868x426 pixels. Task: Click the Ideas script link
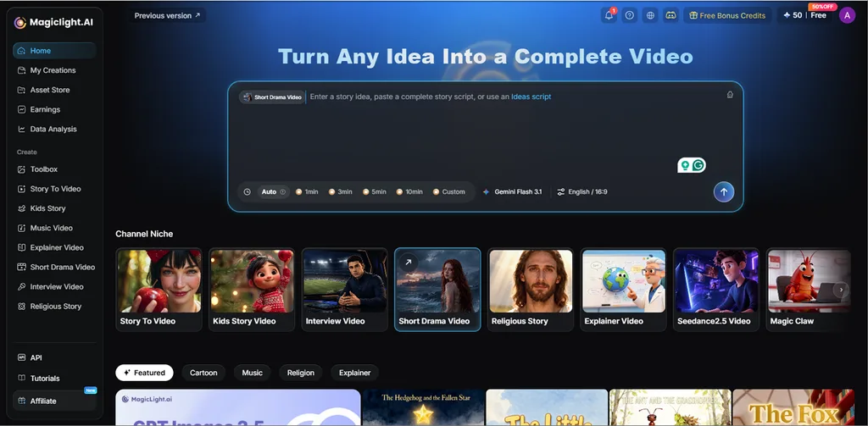point(531,97)
